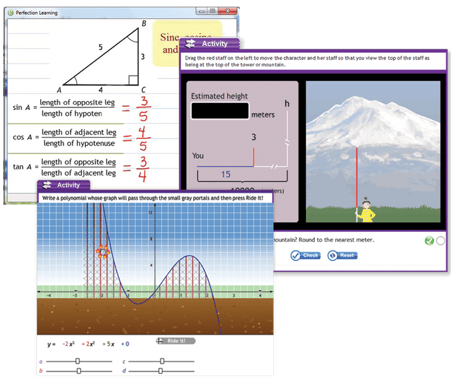
Task: Click the 'tan A' label
Action: point(22,167)
